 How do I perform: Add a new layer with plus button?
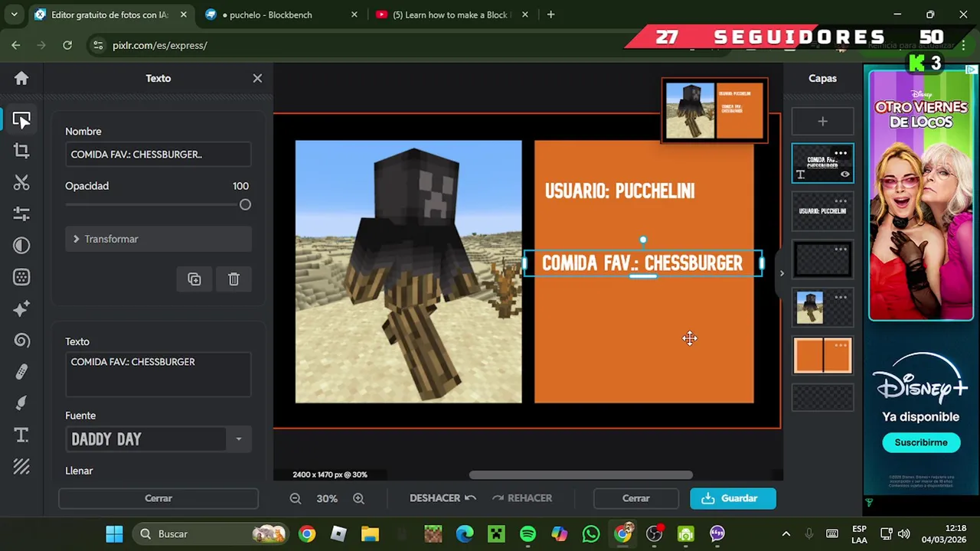(822, 122)
